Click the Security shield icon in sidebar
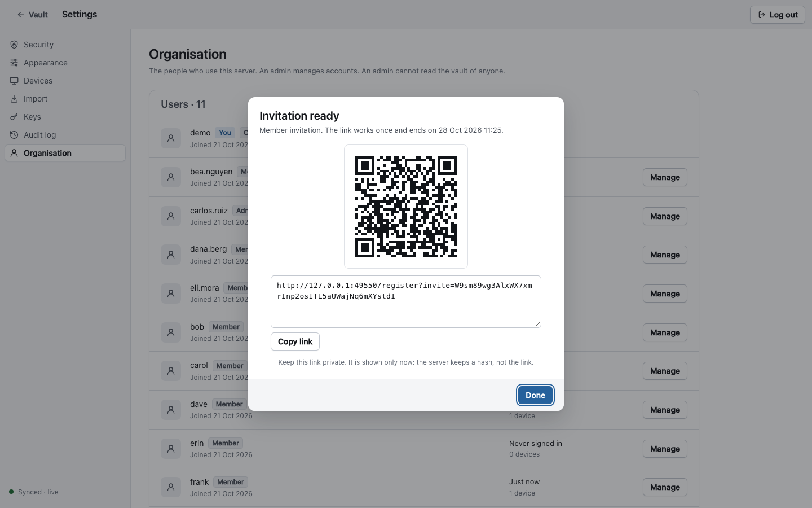812x508 pixels. click(14, 45)
